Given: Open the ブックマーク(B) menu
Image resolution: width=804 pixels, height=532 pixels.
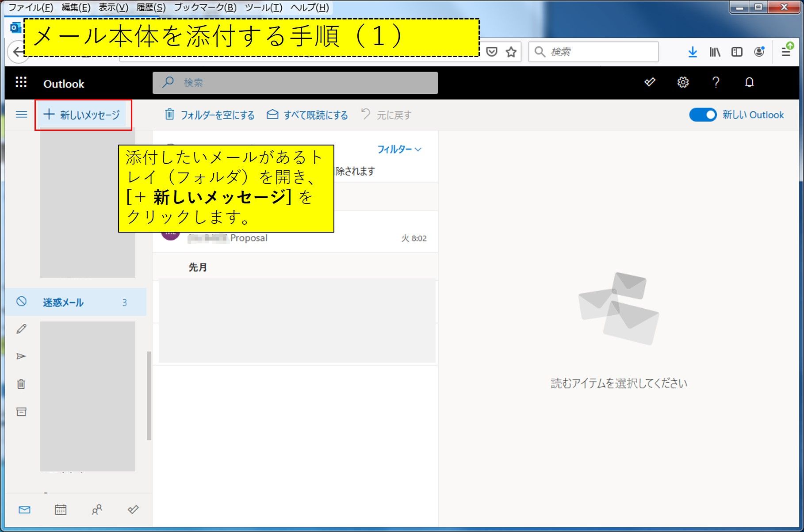Looking at the screenshot, I should 205,7.
